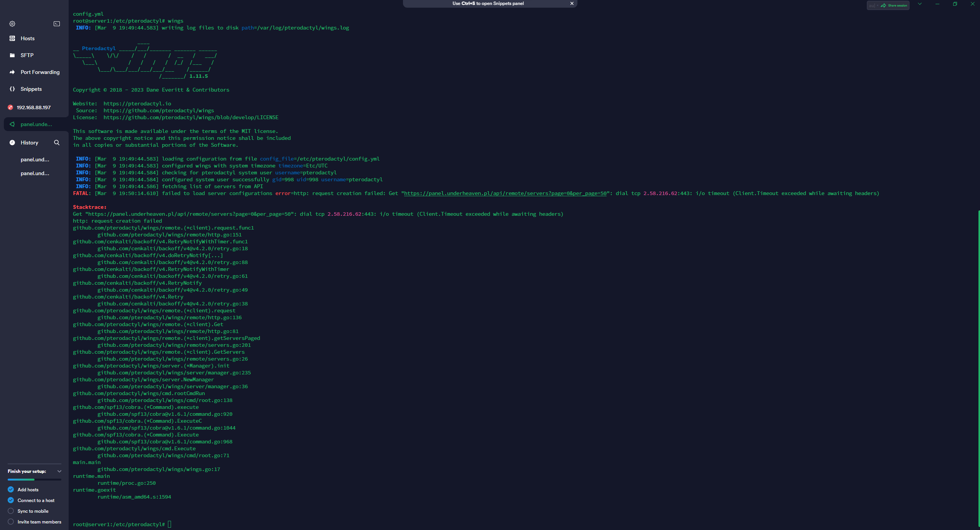Open the top-right chevron dropdown menu
The image size is (980, 530).
[919, 4]
